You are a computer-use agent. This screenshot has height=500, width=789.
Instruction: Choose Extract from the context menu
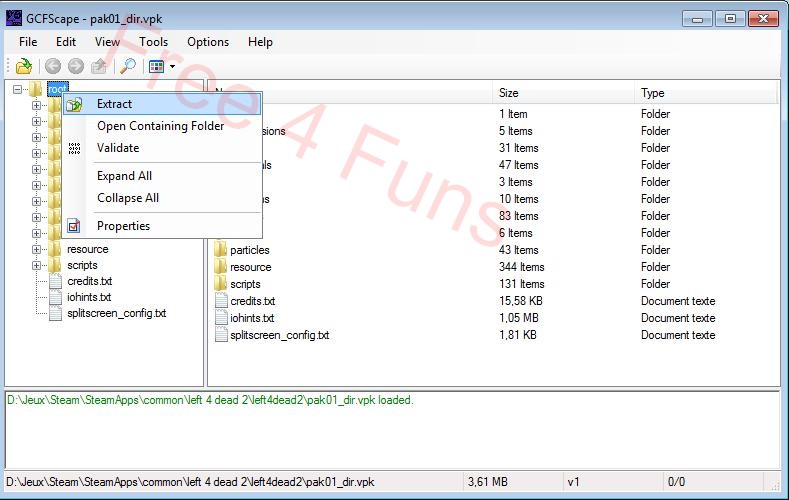pos(114,104)
